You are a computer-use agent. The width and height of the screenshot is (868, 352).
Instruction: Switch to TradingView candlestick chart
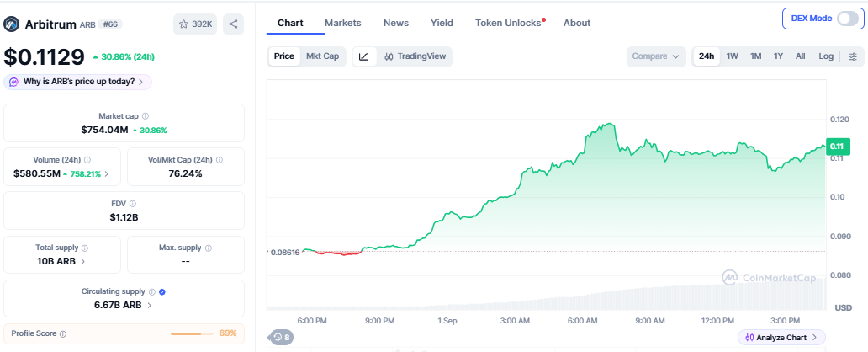(415, 56)
